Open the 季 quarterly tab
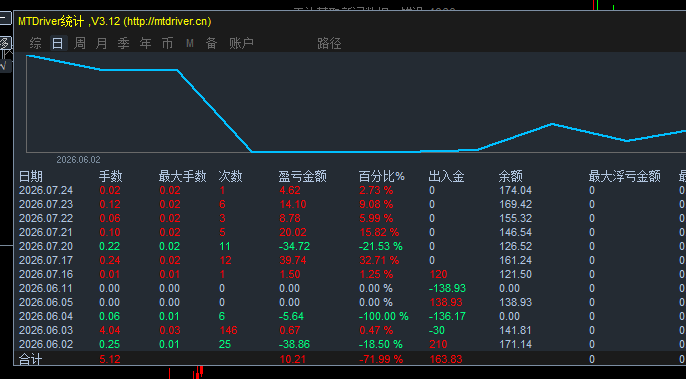The image size is (686, 379). 123,43
